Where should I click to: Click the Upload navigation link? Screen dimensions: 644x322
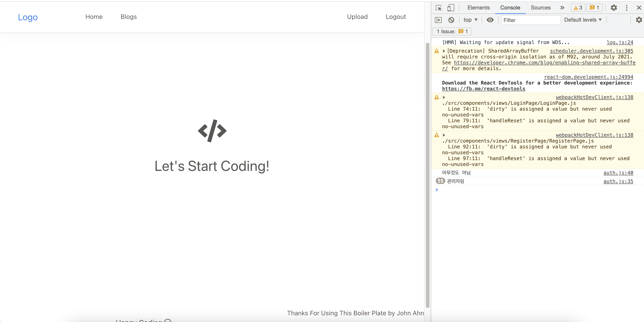pyautogui.click(x=357, y=17)
